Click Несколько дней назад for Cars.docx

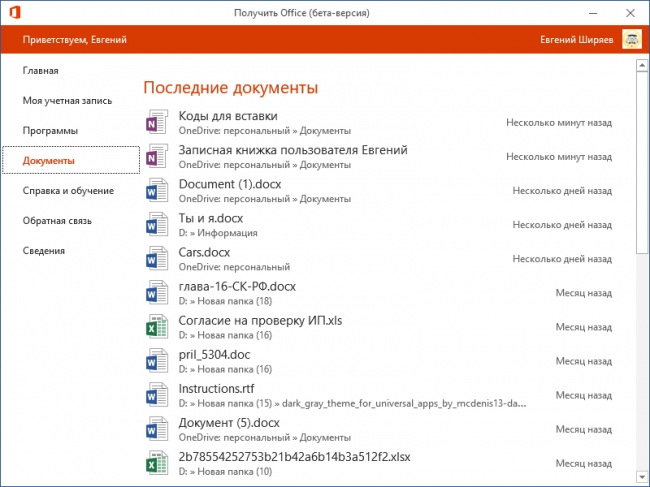click(562, 259)
